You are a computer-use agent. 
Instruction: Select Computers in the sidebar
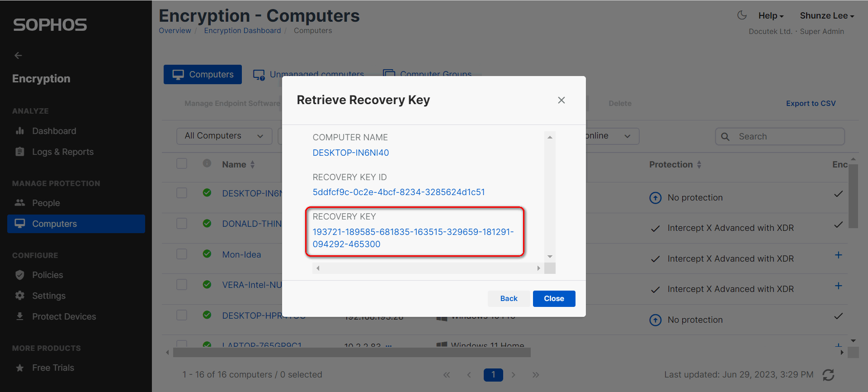(76, 224)
